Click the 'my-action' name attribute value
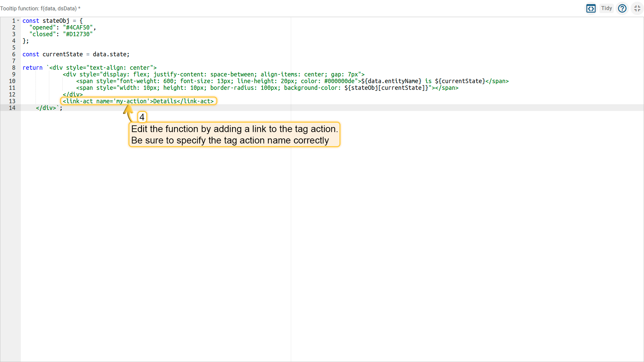Viewport: 644px width, 362px height. (131, 101)
